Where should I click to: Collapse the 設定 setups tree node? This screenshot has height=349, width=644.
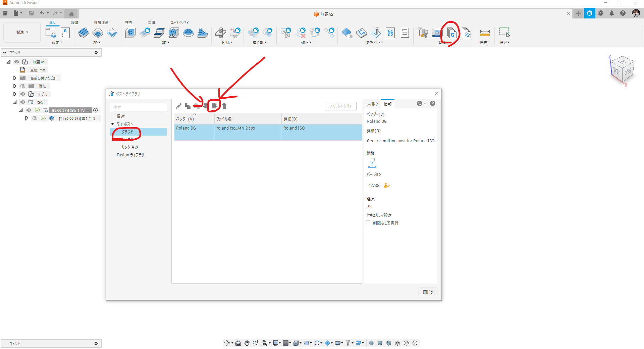point(14,102)
